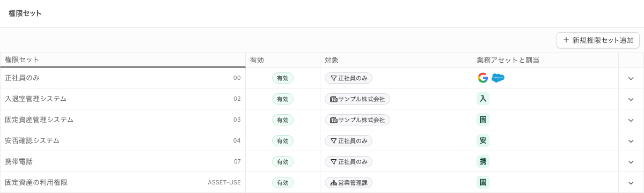
Task: Click the Google icon in 正社員のみ row
Action: tap(483, 78)
